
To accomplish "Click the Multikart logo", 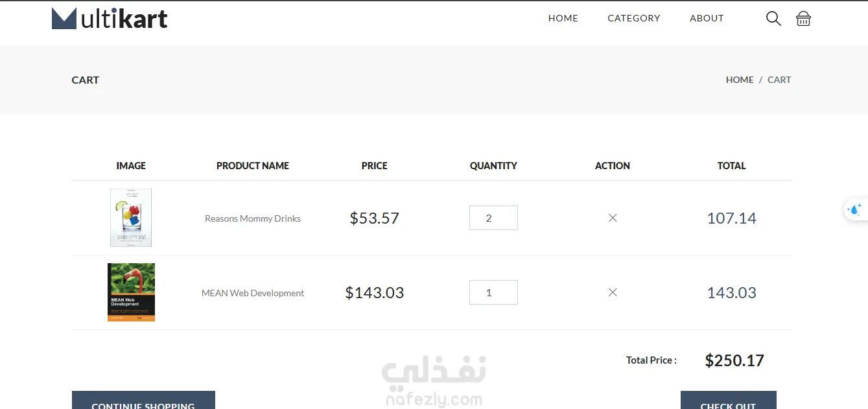I will click(110, 18).
